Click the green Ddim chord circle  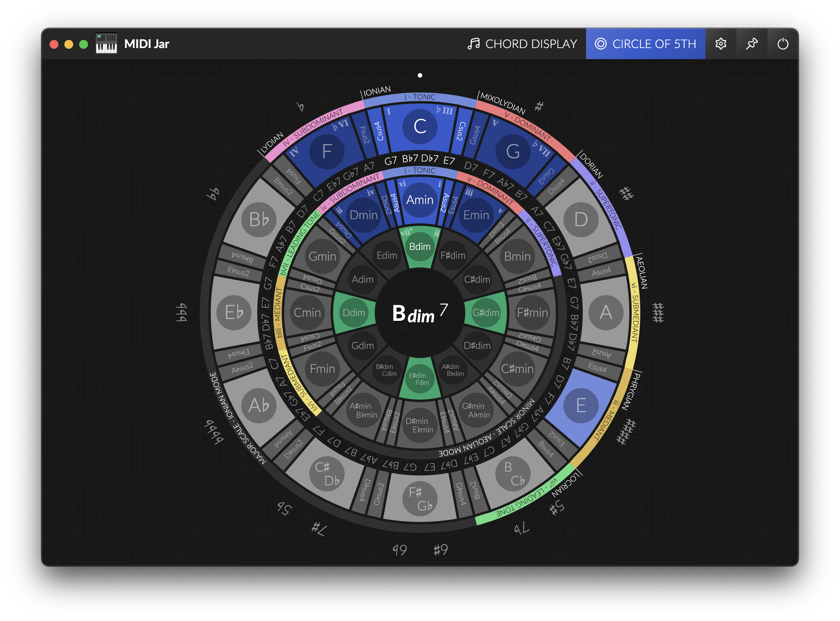tap(353, 313)
